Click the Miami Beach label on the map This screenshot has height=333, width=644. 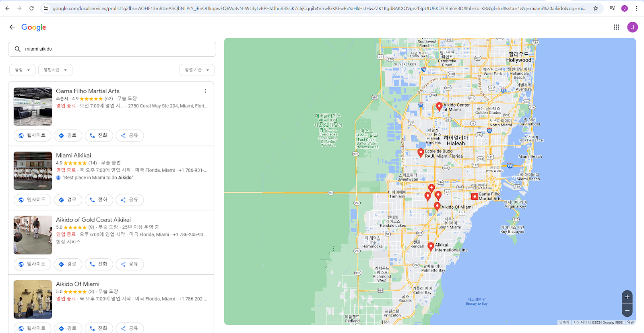tap(530, 156)
